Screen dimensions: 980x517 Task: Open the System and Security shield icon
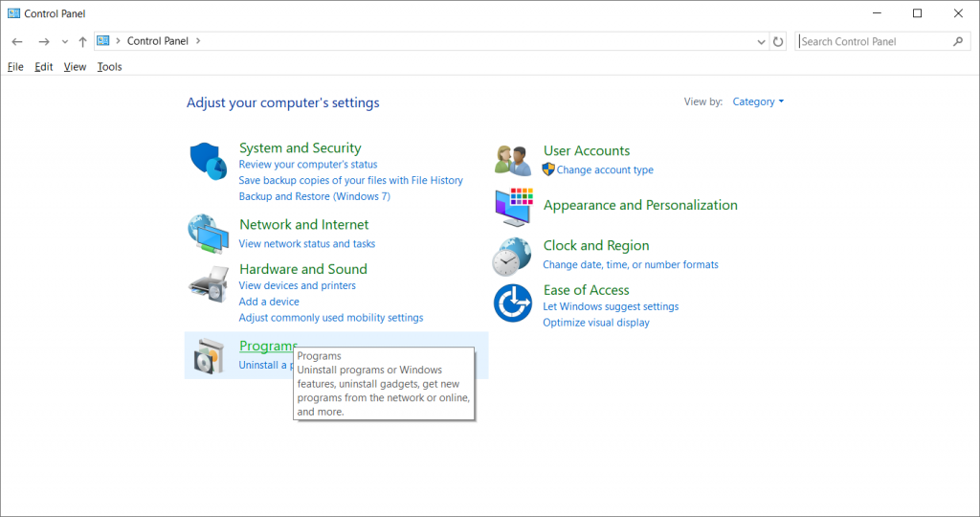tap(208, 161)
